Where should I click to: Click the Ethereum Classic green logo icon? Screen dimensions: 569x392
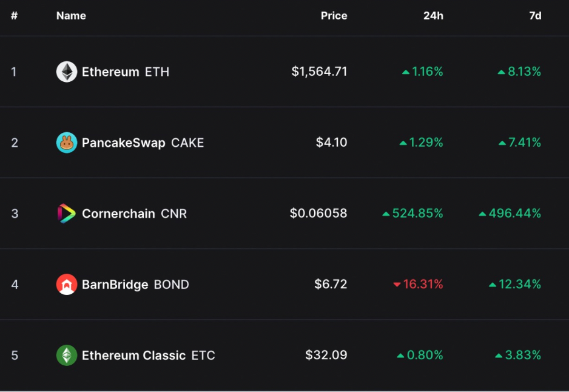click(x=67, y=355)
